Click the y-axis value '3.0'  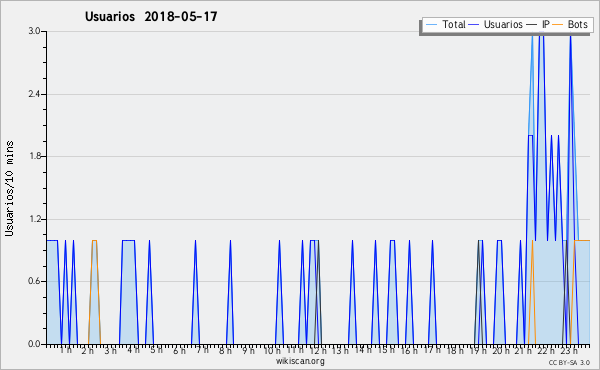click(x=34, y=31)
